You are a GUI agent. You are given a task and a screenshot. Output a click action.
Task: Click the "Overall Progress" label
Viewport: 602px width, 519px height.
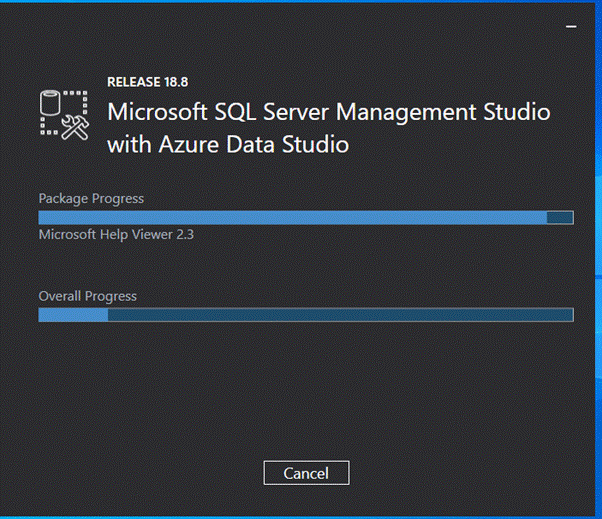[87, 296]
